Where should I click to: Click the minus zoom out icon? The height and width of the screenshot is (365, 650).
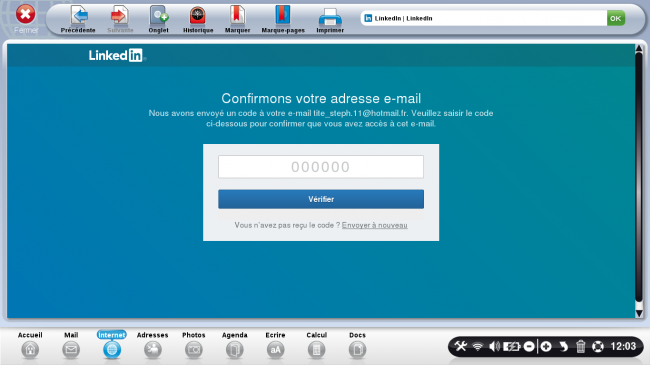pyautogui.click(x=529, y=346)
